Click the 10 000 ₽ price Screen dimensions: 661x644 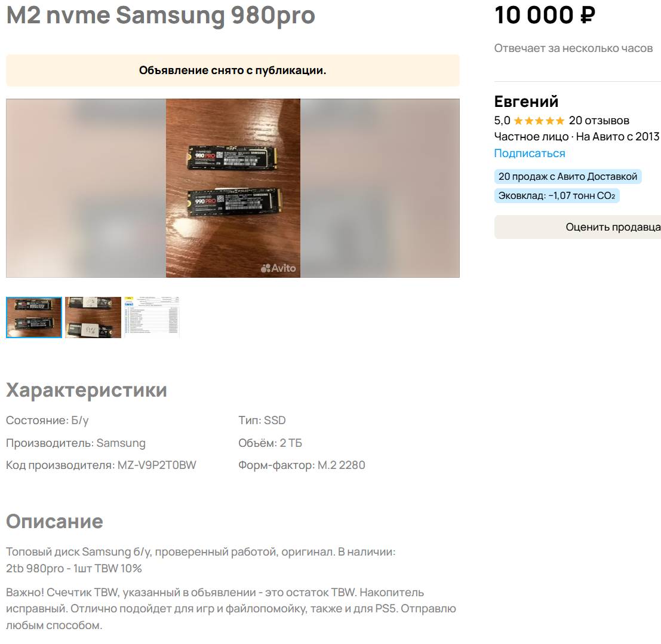tap(545, 15)
